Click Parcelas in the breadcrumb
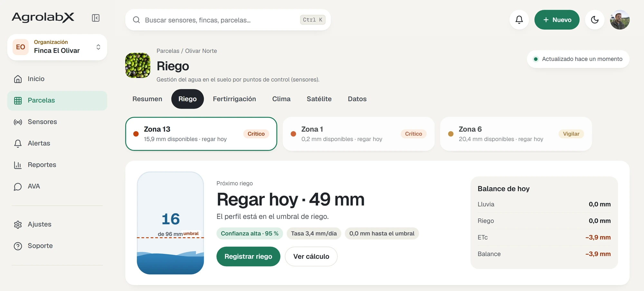 [168, 51]
